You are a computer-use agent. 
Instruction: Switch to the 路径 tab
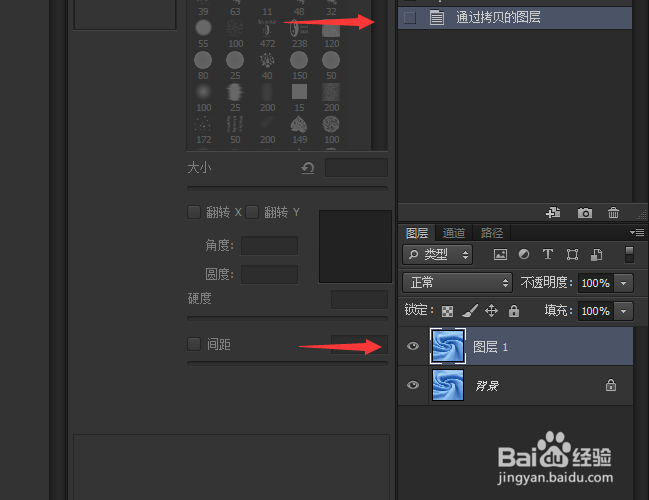(492, 233)
